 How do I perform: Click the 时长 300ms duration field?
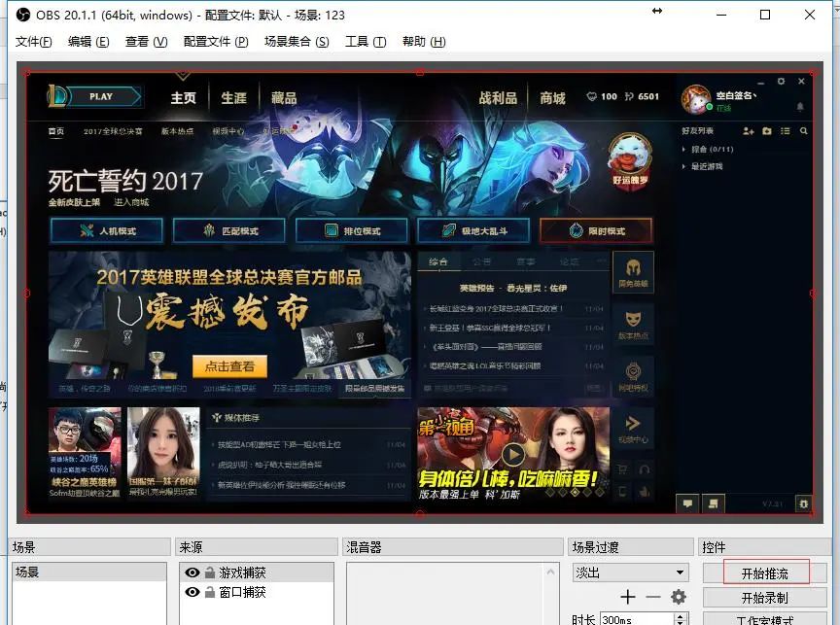coord(637,619)
